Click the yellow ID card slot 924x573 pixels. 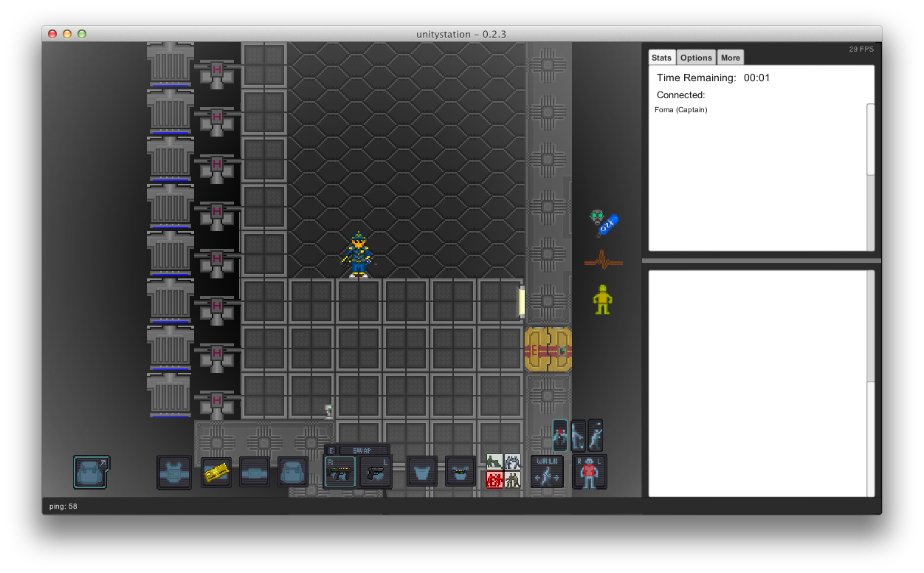(216, 471)
